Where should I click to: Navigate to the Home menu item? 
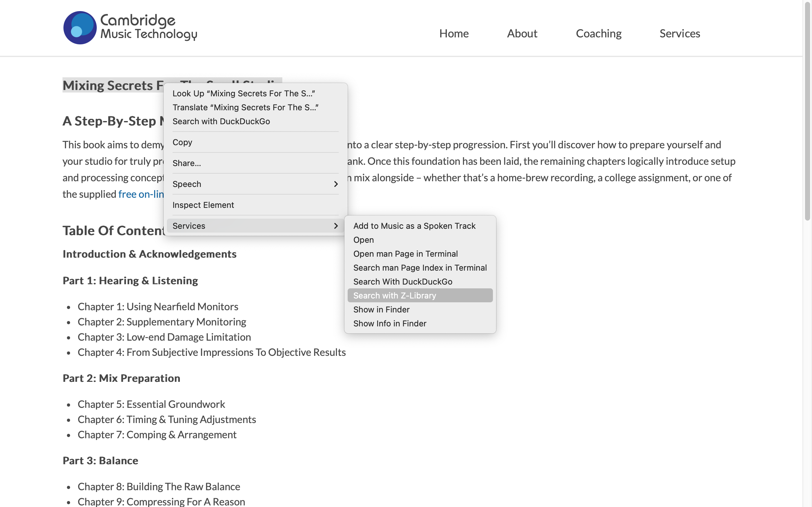coord(454,33)
